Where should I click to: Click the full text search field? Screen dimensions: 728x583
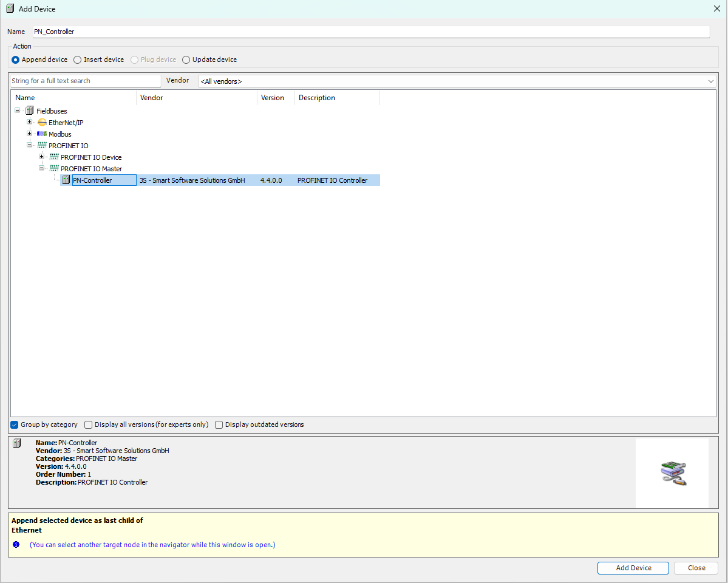click(85, 80)
